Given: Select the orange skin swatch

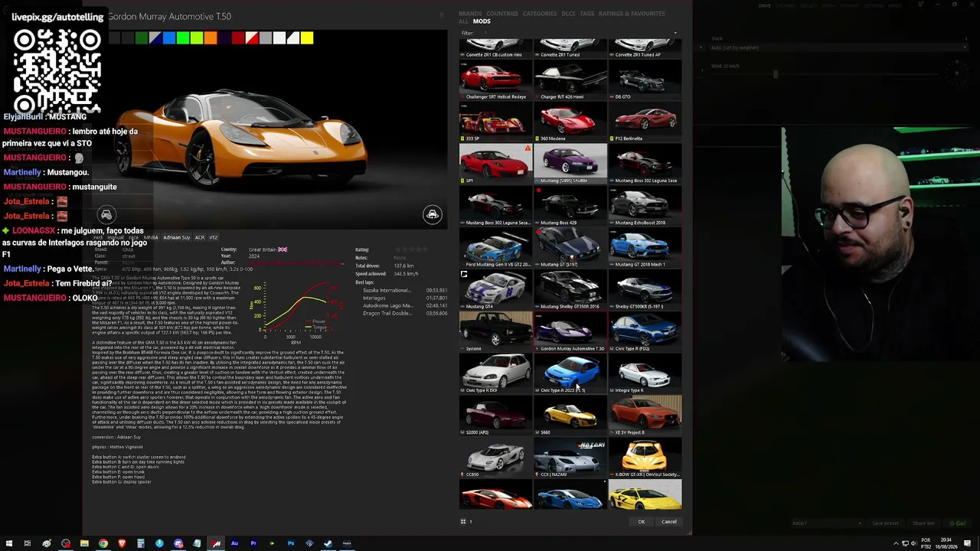Looking at the screenshot, I should pos(211,37).
